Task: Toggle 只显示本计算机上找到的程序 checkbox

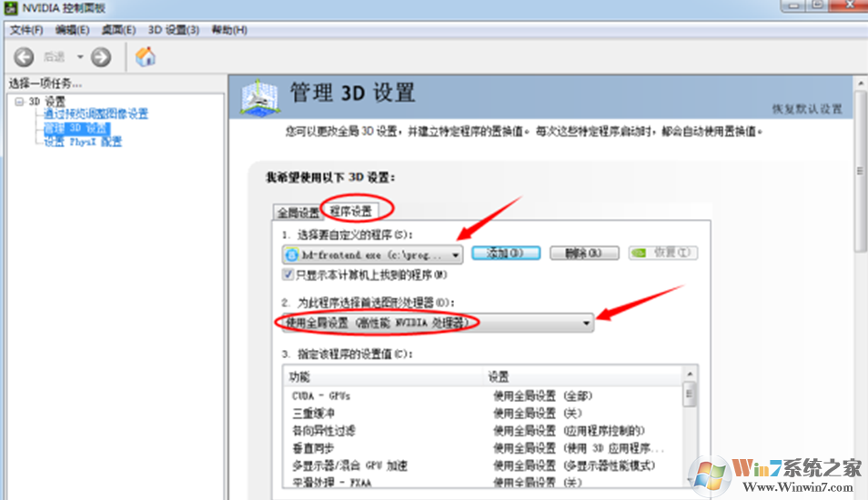Action: pyautogui.click(x=288, y=275)
